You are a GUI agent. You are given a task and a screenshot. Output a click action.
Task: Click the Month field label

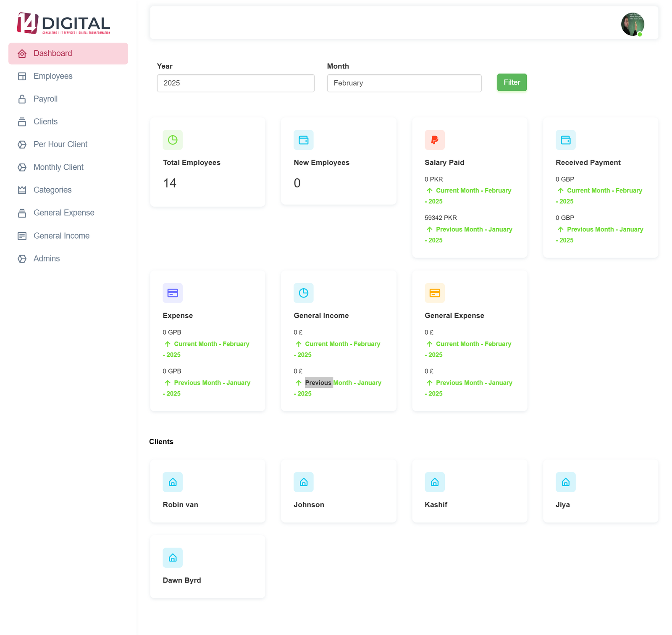pos(338,66)
